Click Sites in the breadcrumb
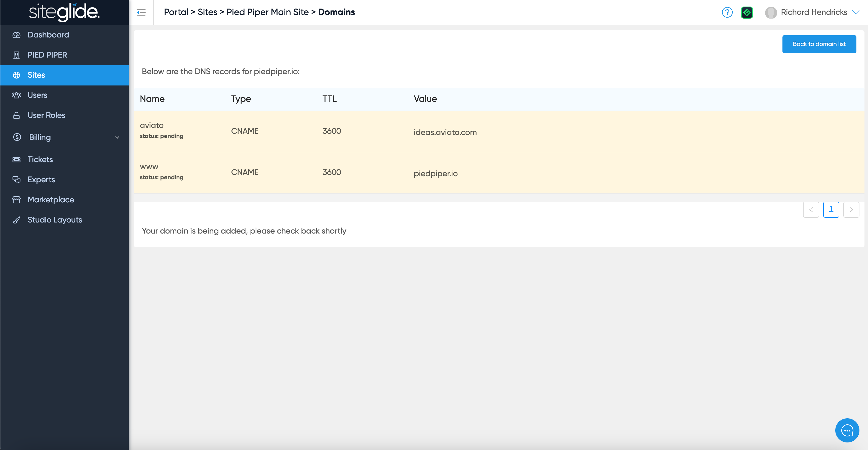Viewport: 868px width, 450px height. point(208,12)
